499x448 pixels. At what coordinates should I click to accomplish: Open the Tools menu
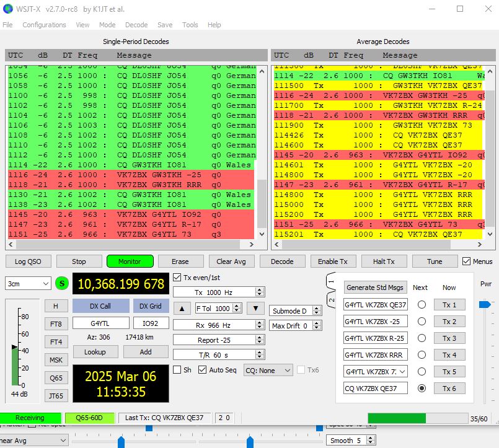pos(190,25)
